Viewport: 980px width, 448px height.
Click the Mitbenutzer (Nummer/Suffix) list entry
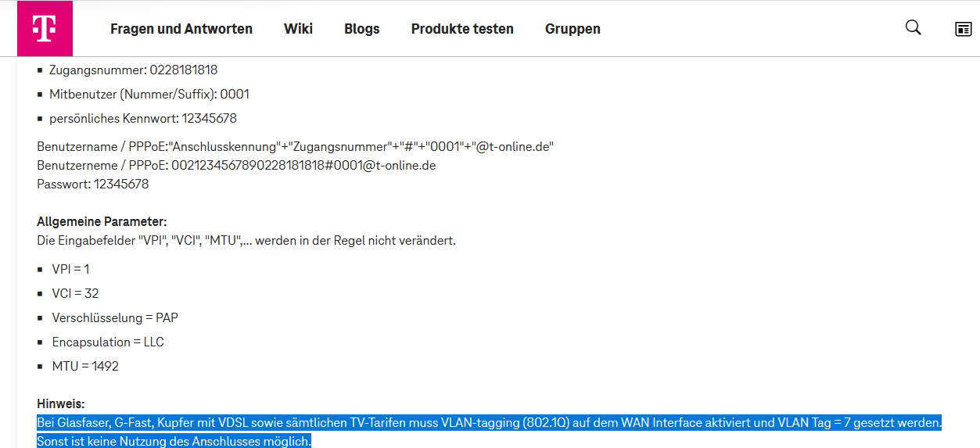click(x=149, y=95)
